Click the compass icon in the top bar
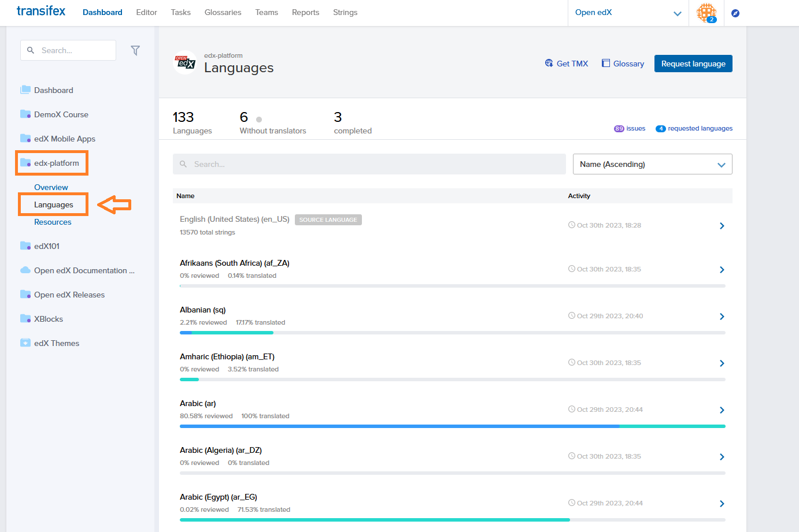 click(735, 13)
